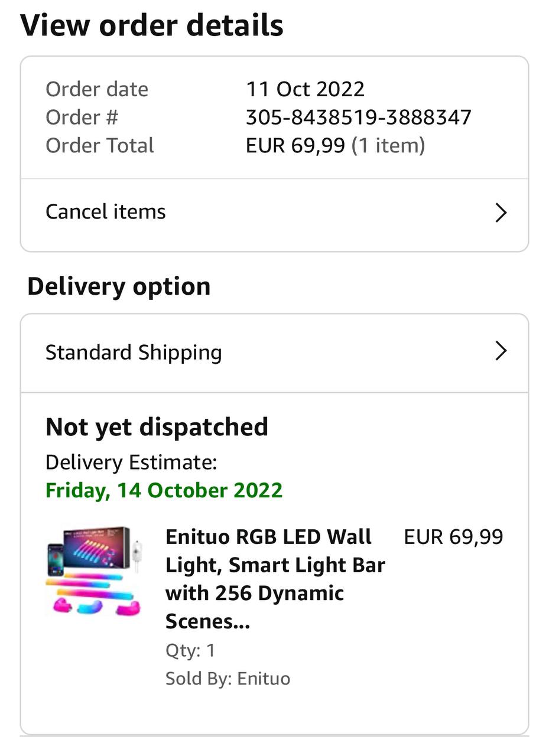Click the Not yet dispatched status heading
Viewport: 549px width, 756px height.
point(157,427)
